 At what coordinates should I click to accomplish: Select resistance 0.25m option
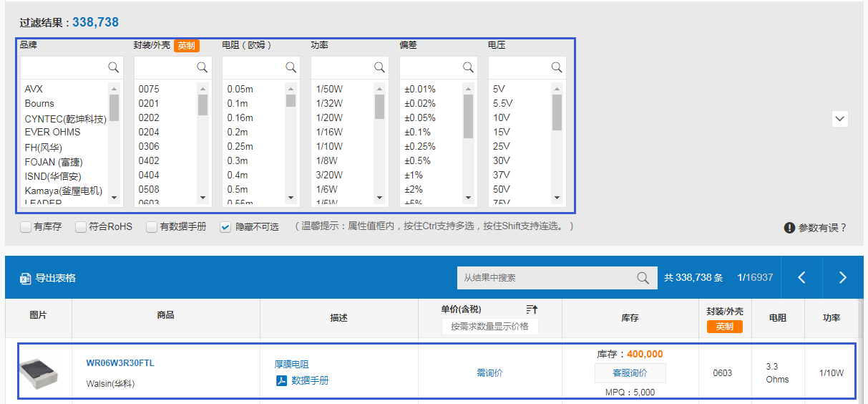[240, 146]
